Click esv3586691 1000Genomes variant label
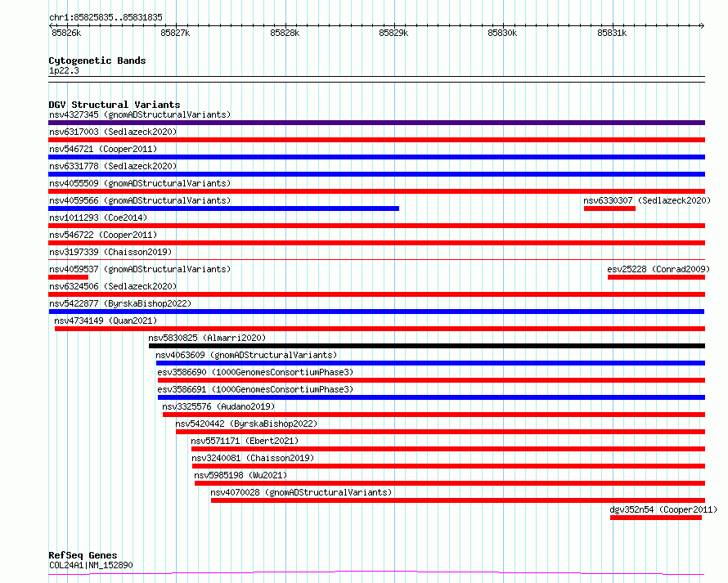Image resolution: width=728 pixels, height=583 pixels. click(x=255, y=389)
